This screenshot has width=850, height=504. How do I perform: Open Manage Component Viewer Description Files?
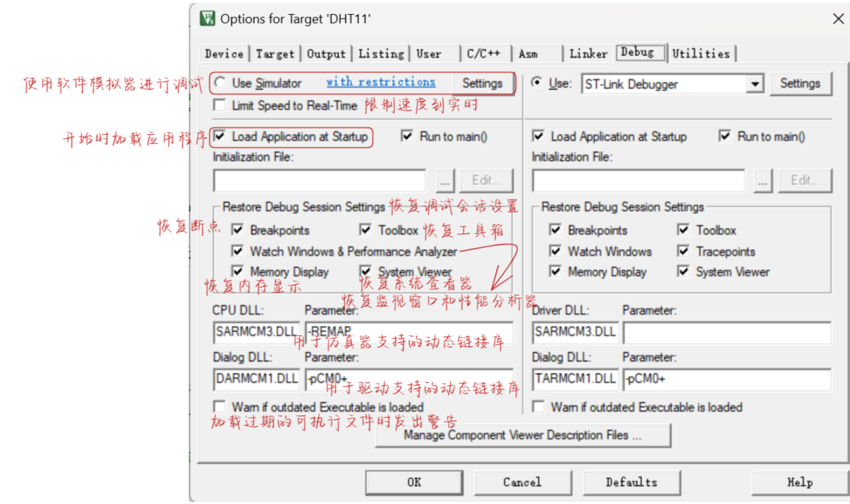point(523,435)
